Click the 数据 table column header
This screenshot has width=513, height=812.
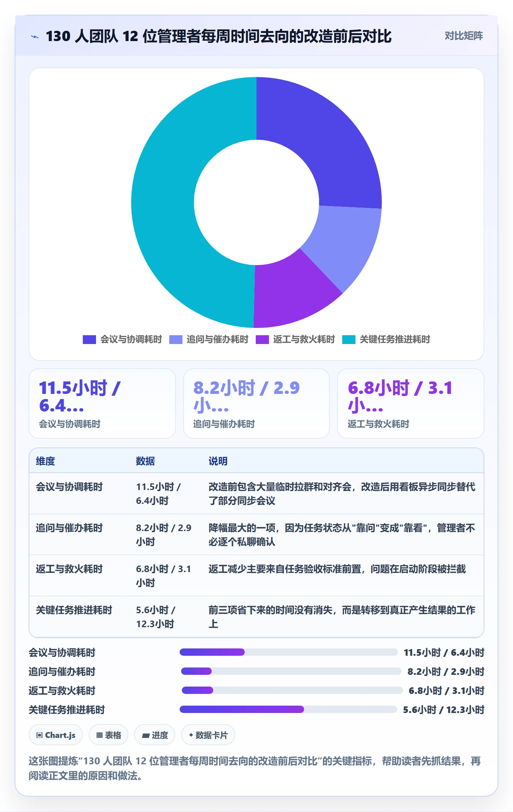tap(145, 461)
